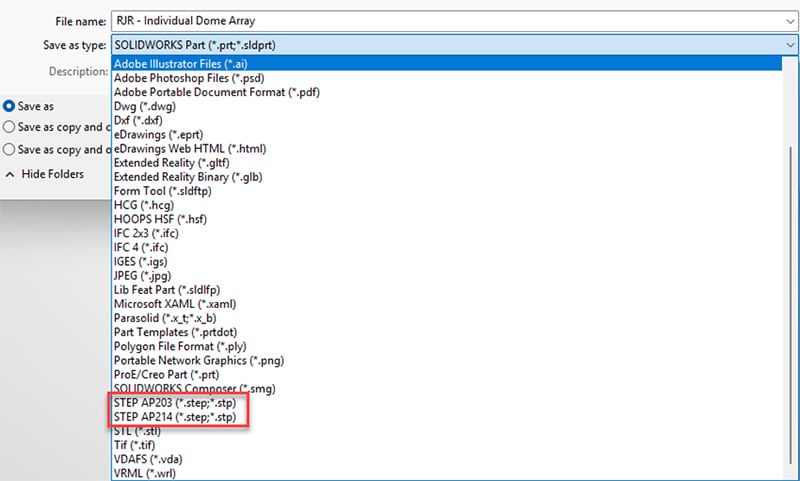Open the File name dropdown arrow
The width and height of the screenshot is (800, 481).
coord(790,21)
